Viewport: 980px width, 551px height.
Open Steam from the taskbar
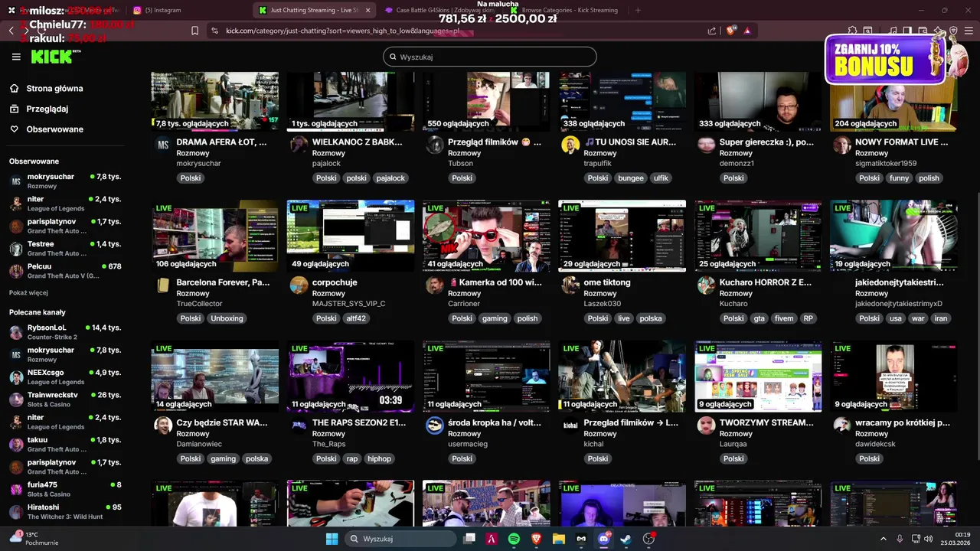626,539
